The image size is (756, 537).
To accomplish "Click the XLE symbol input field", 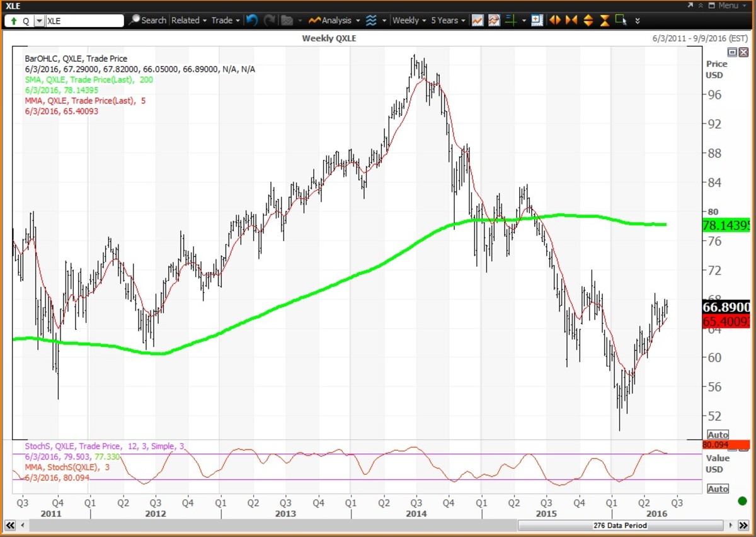I will (x=84, y=21).
